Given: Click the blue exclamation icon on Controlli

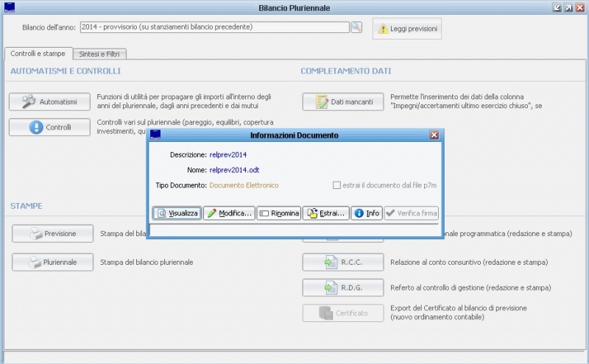Looking at the screenshot, I should (x=36, y=127).
